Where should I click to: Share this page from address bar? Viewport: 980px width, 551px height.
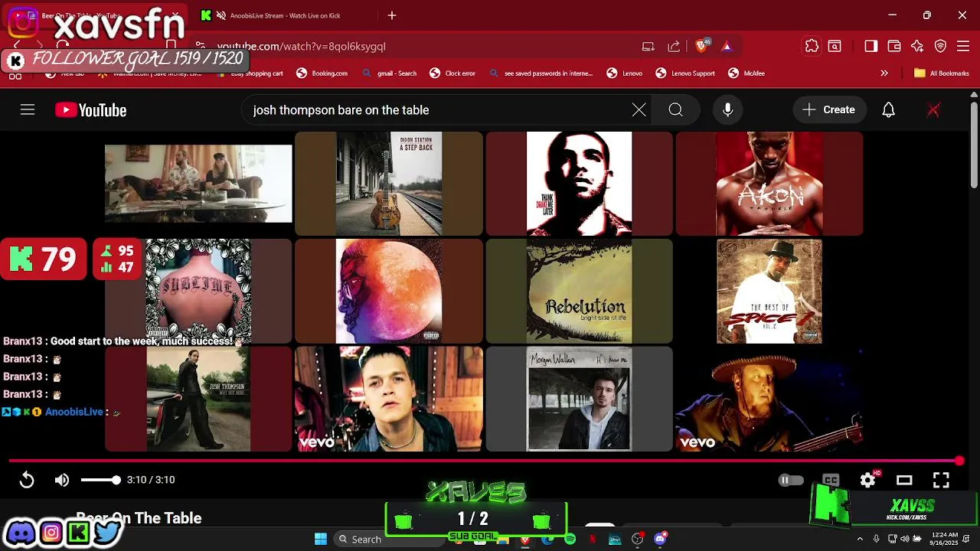pyautogui.click(x=674, y=46)
